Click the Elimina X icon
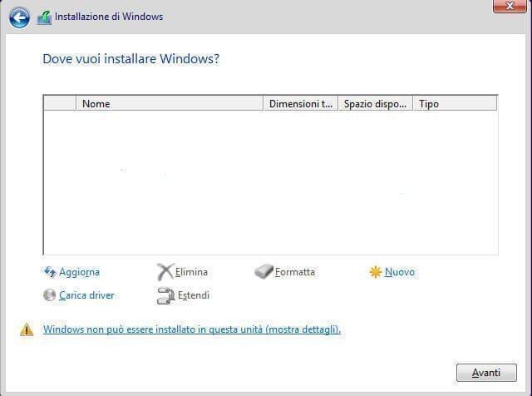This screenshot has width=532, height=396. [165, 272]
